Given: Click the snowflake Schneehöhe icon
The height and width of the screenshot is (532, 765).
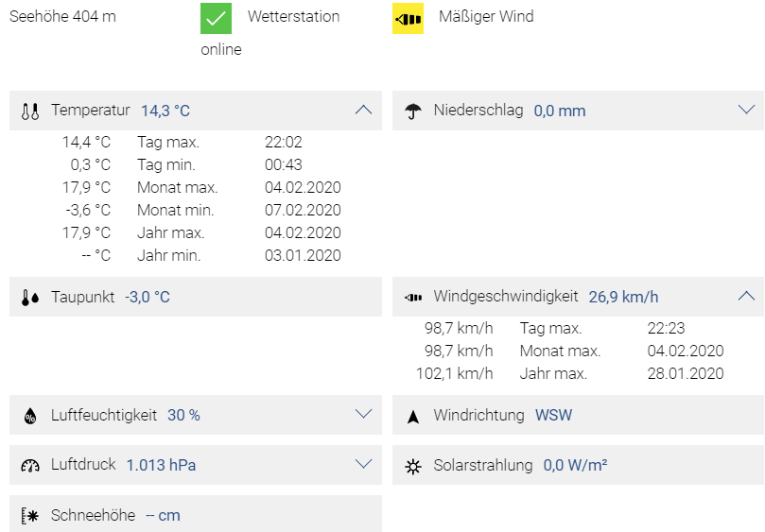Looking at the screenshot, I should coord(29,515).
